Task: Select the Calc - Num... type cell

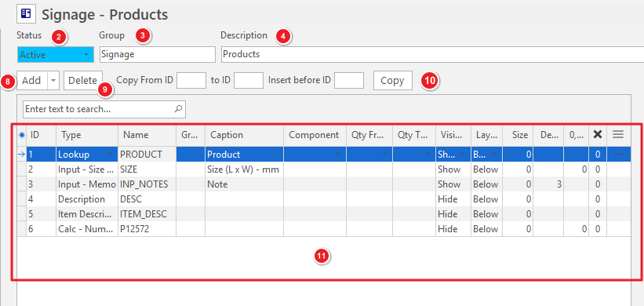Action: coord(87,229)
